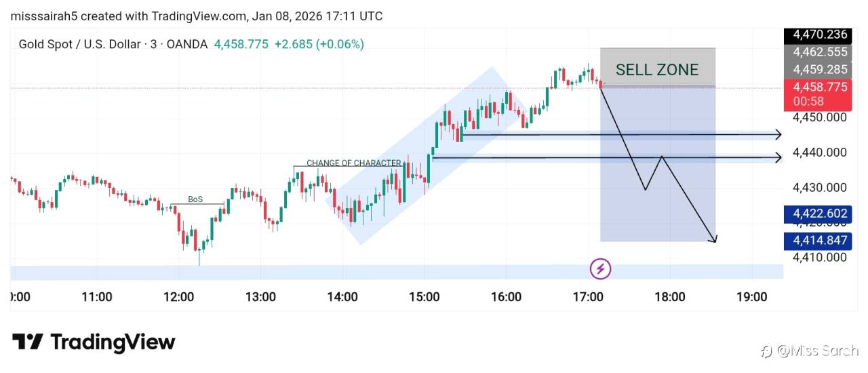868x373 pixels.
Task: Click the gray 4,462.555 price label
Action: point(818,52)
